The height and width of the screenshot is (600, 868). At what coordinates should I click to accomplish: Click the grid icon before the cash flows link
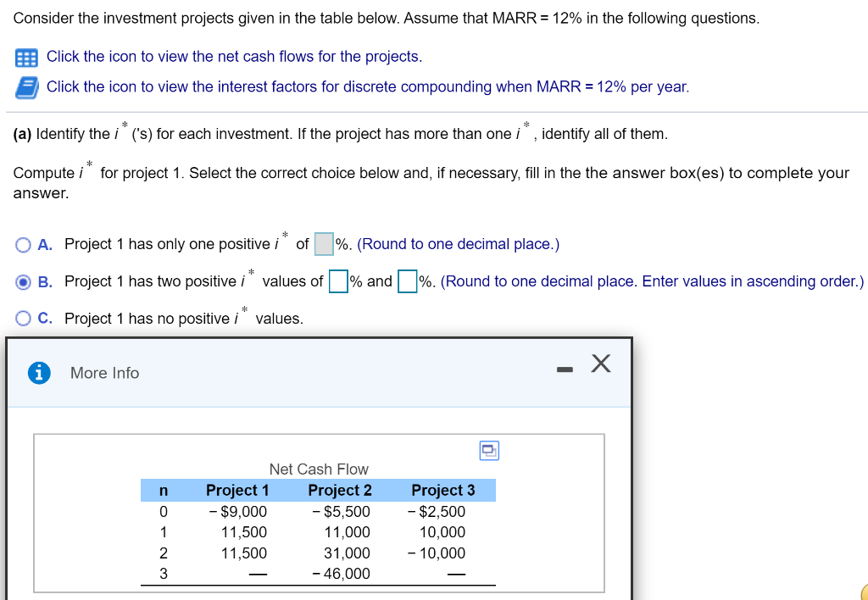pyautogui.click(x=27, y=56)
